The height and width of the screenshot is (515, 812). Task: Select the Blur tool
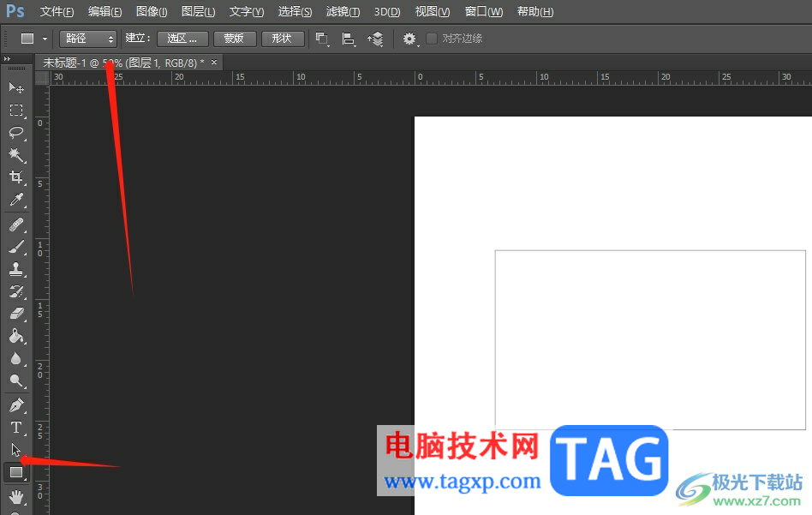pyautogui.click(x=16, y=358)
